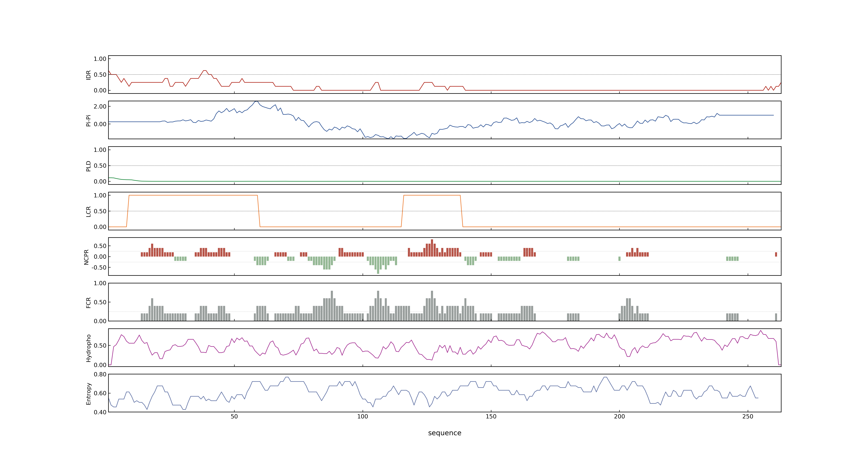Click the Pi-Pi y-axis label

pos(88,120)
